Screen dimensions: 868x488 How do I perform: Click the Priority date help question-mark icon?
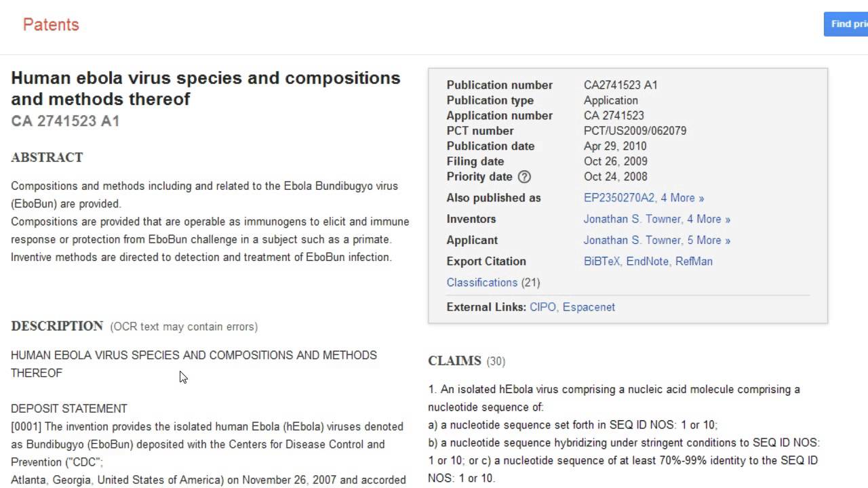click(x=524, y=177)
